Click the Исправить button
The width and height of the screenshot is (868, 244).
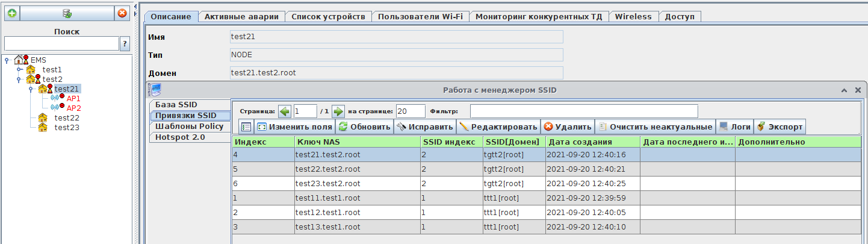click(425, 127)
